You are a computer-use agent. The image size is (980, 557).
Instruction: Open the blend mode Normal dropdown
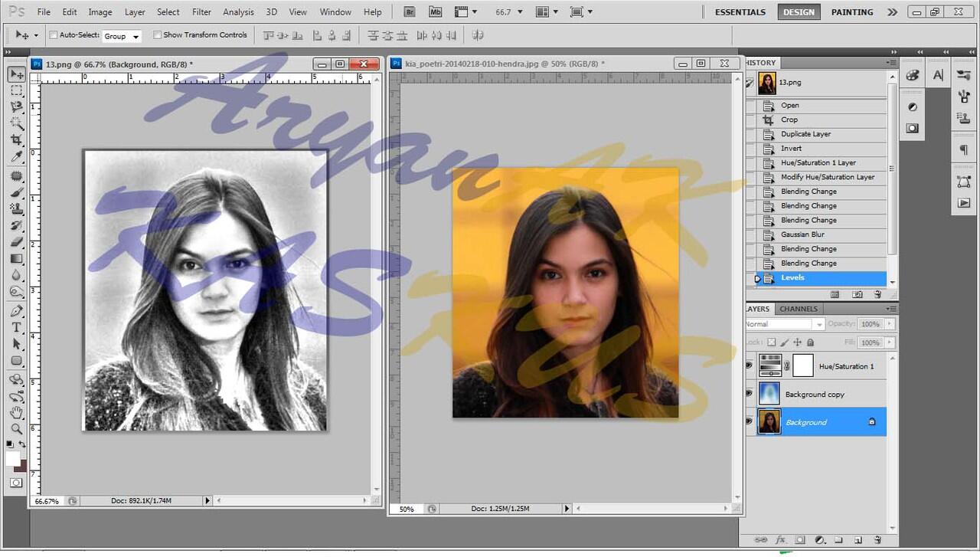pyautogui.click(x=785, y=324)
